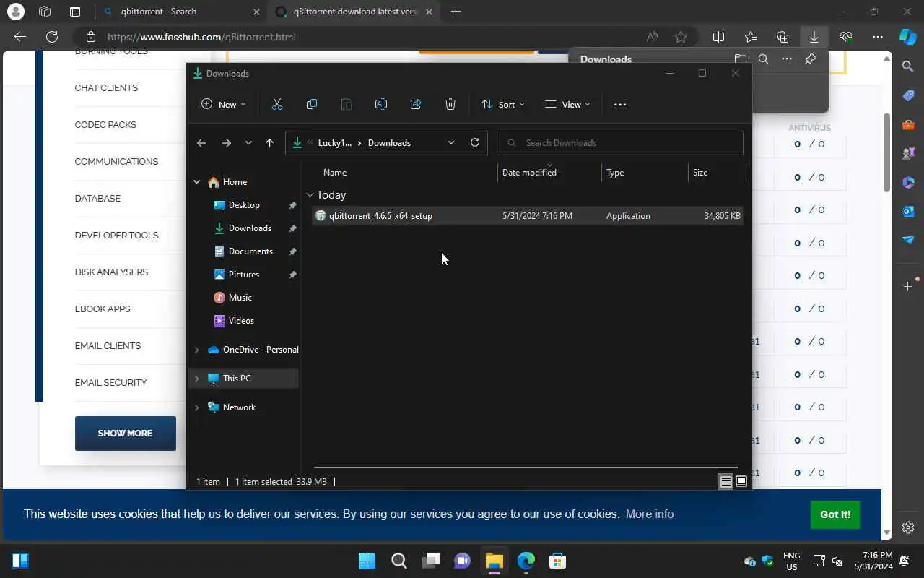Screen dimensions: 924x578
Task: Click the Got it! cookie button
Action: coord(835,514)
